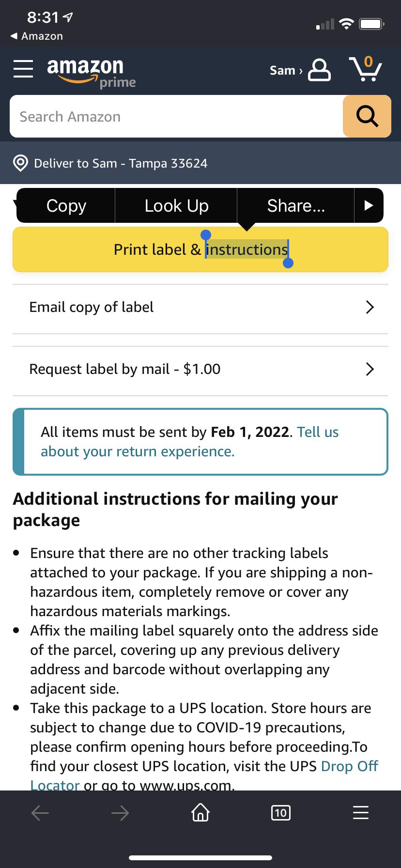Open the Amazon hamburger navigation menu

(23, 69)
